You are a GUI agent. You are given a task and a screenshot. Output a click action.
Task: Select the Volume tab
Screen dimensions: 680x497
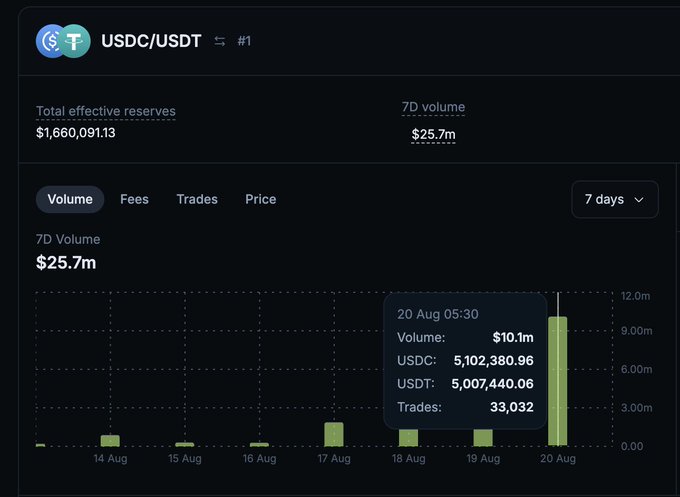70,199
